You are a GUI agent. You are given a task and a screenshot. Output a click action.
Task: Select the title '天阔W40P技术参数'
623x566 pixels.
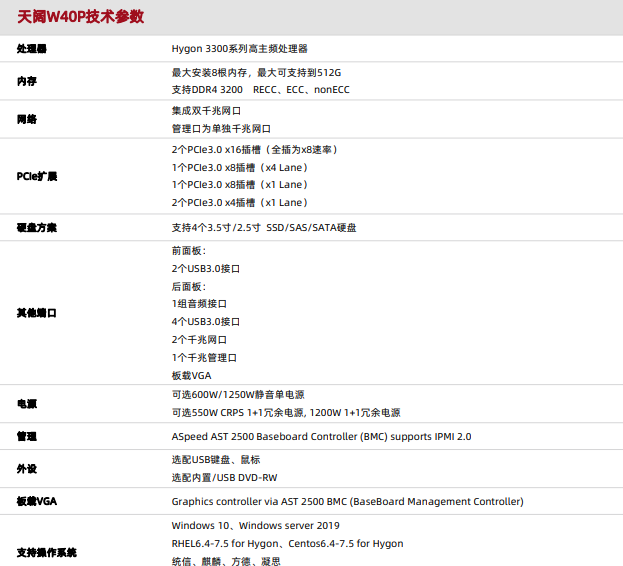tap(80, 17)
